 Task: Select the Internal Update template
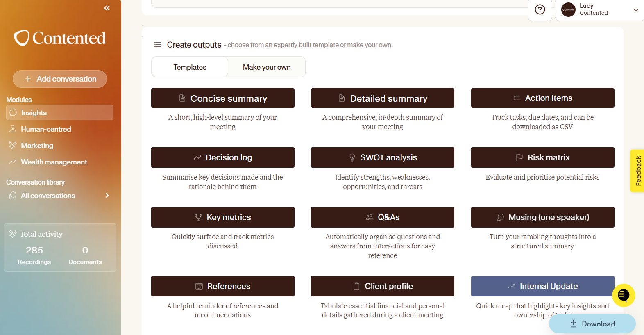pos(543,286)
